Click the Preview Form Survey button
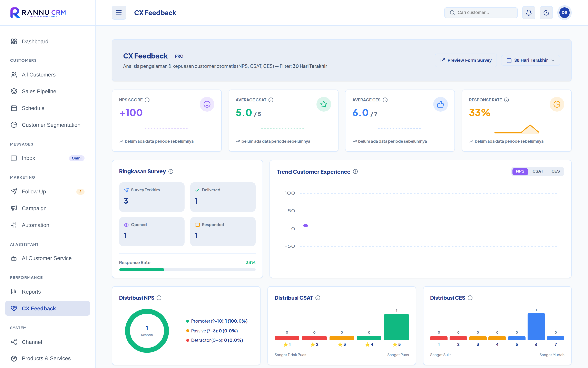This screenshot has height=368, width=588. [466, 60]
